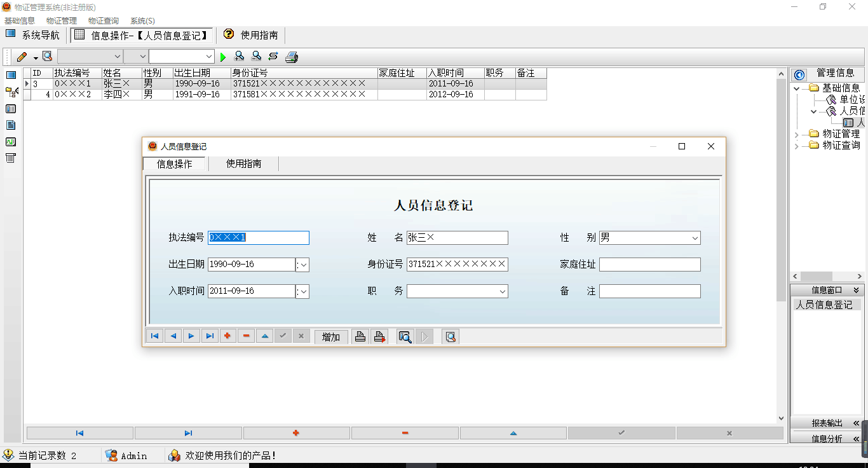Click the document page icon in the left sidebar

point(11,125)
